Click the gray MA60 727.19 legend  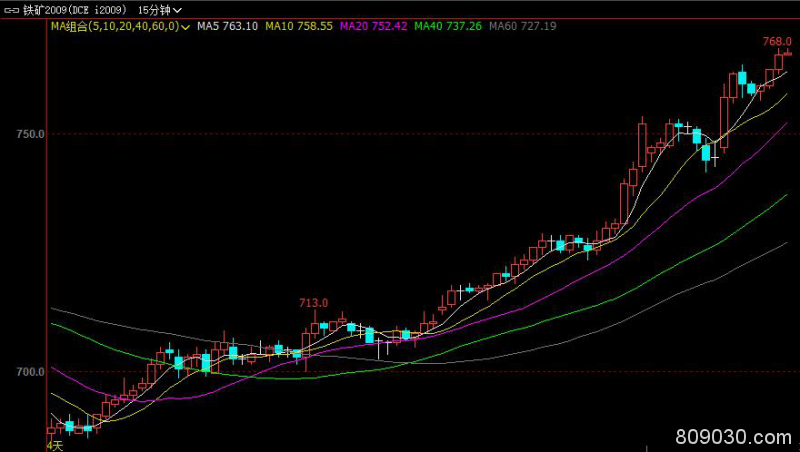(x=522, y=26)
